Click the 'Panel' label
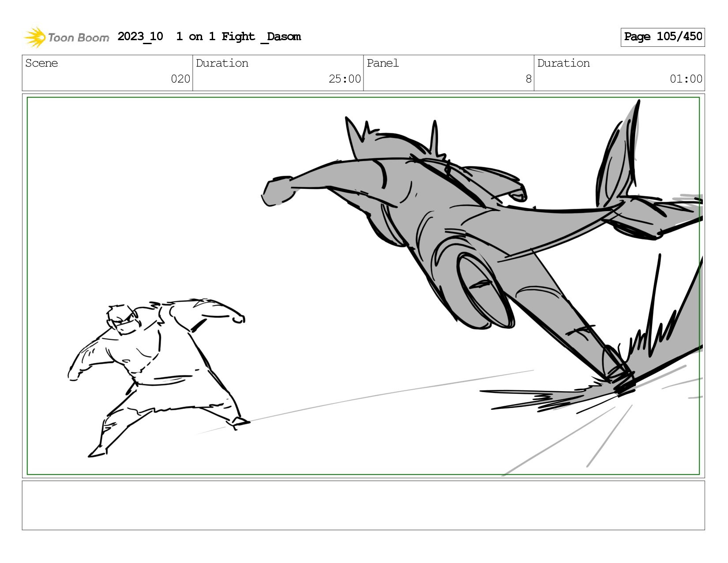The image size is (728, 563). coord(383,63)
